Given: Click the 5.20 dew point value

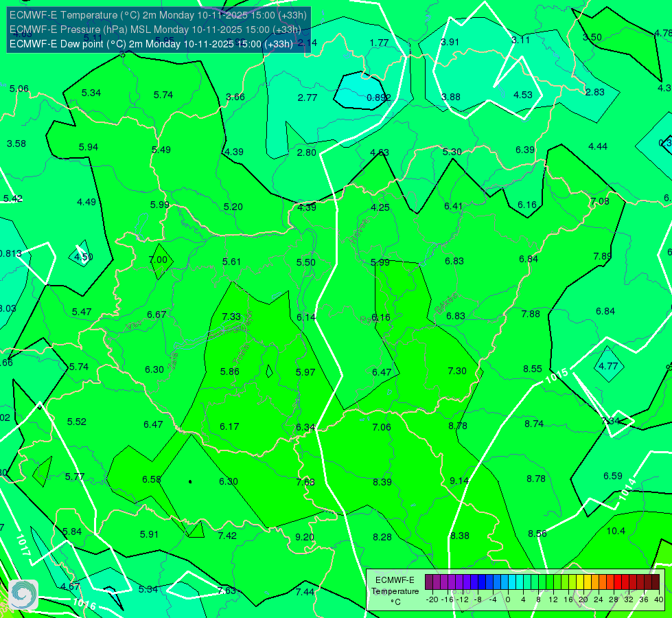Looking at the screenshot, I should point(233,207).
